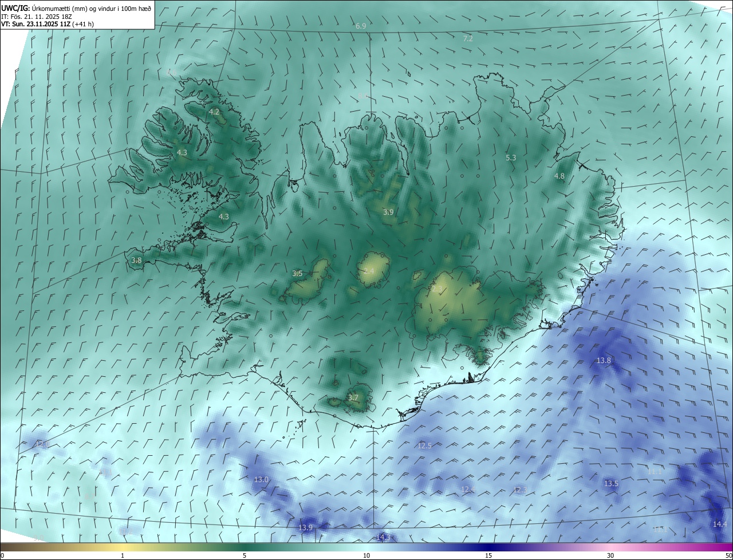
Task: Click the 1 tick on the colour legend
Action: pos(123,555)
